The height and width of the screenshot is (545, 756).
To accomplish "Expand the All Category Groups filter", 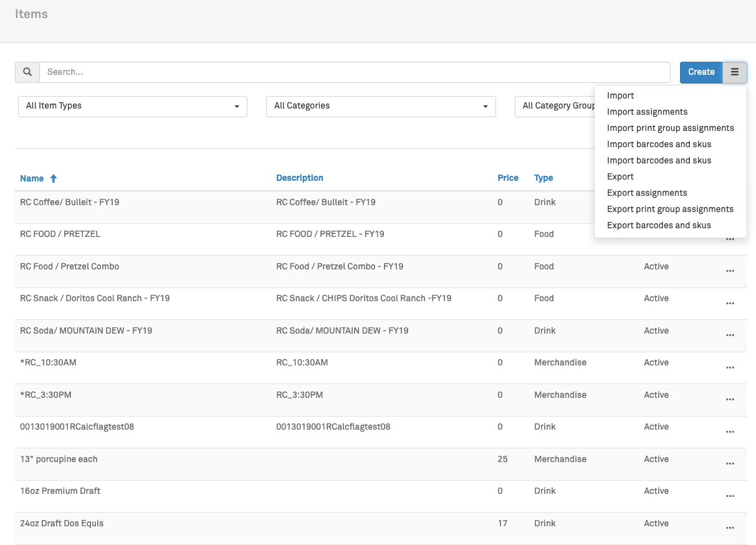I will pos(555,106).
